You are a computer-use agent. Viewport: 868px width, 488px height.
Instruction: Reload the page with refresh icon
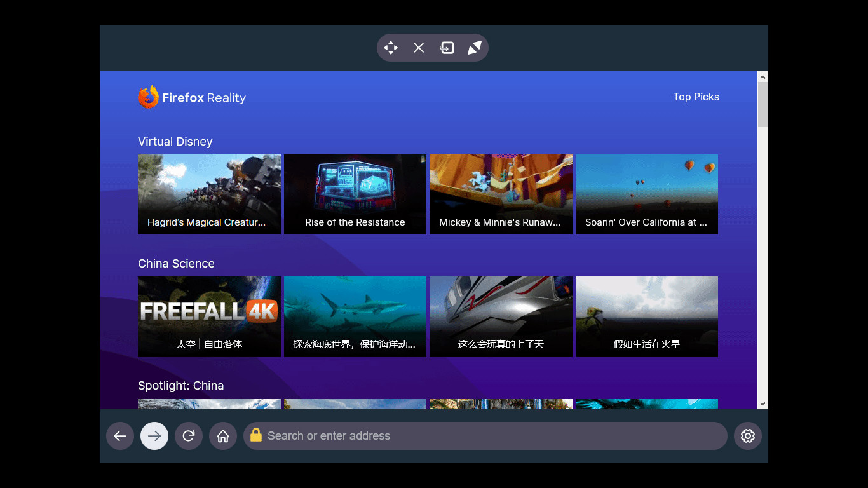coord(189,436)
